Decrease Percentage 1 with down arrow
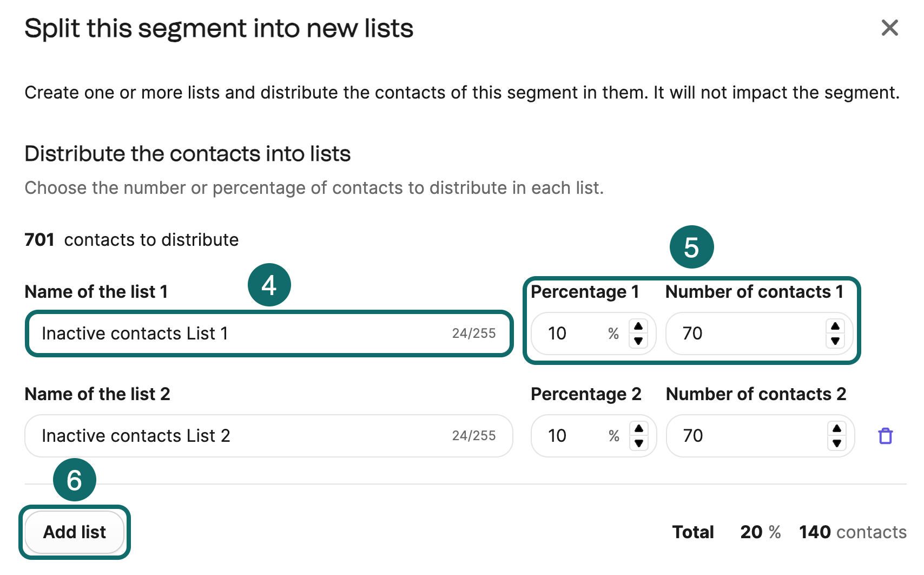 [638, 341]
